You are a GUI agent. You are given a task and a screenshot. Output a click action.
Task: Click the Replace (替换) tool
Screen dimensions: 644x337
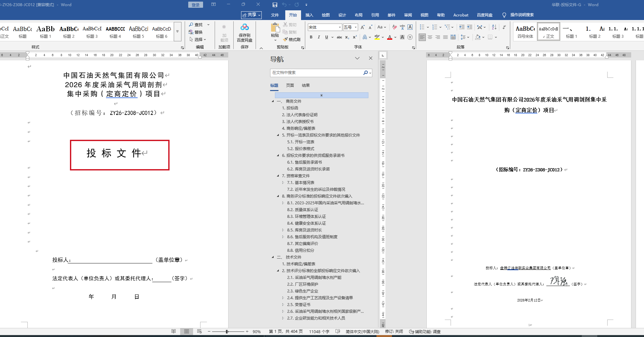[x=196, y=32]
